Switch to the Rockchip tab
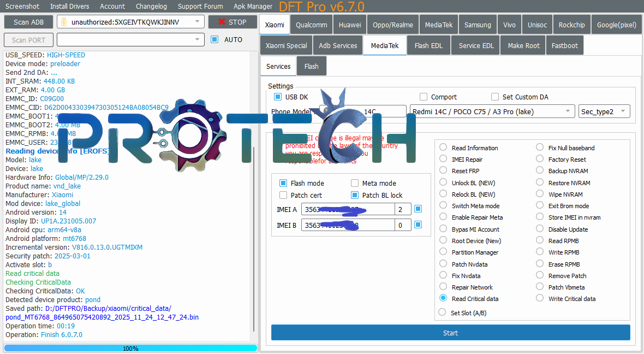The image size is (644, 354). pyautogui.click(x=571, y=25)
